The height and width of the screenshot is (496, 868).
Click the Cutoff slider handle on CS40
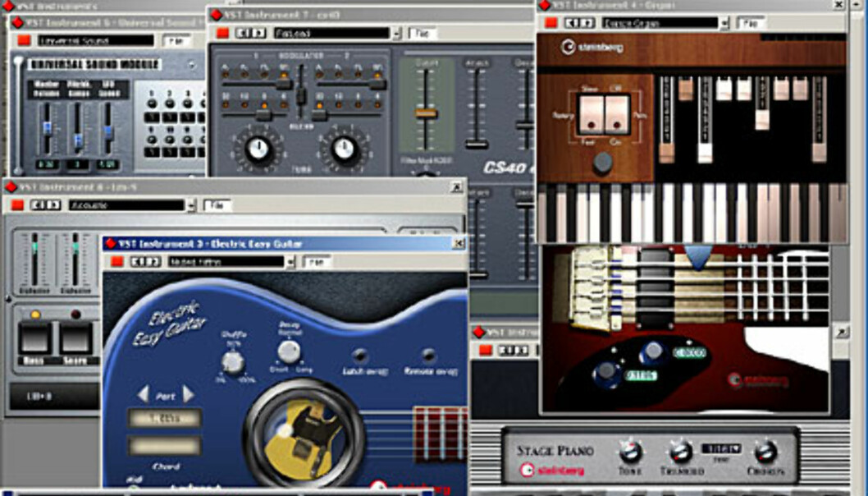pos(426,113)
